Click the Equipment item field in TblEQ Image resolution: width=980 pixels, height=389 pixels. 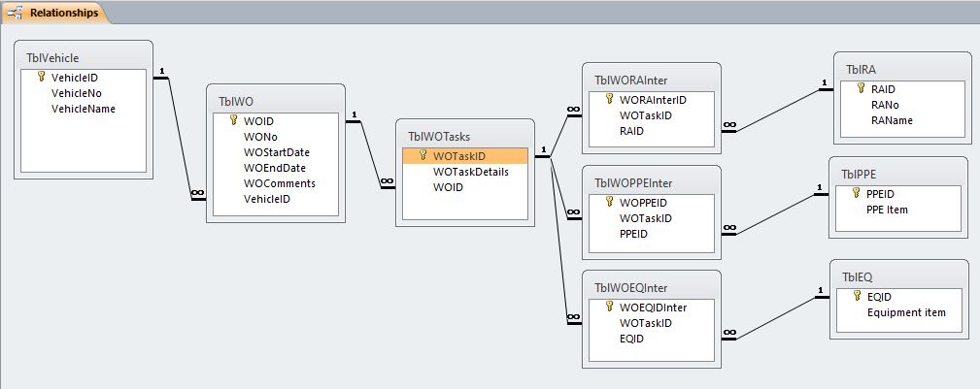906,312
